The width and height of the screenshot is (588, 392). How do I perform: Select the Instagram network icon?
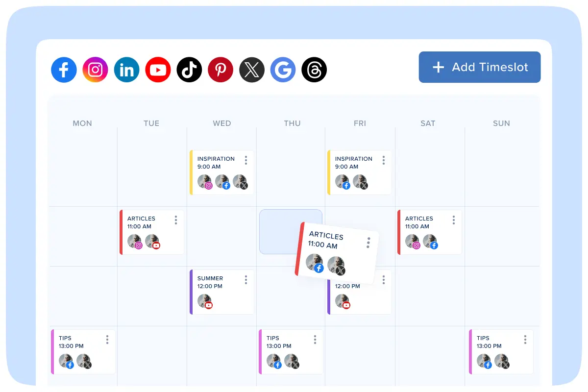[x=95, y=70]
